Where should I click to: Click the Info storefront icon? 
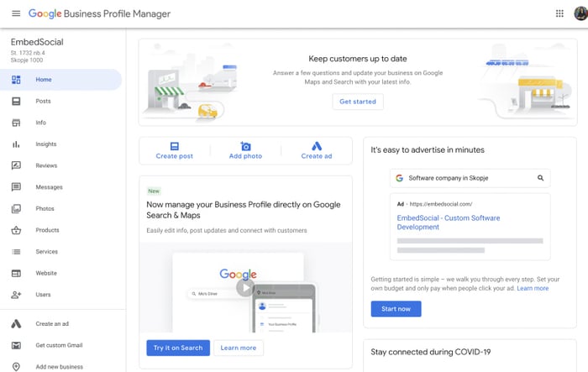[x=16, y=123]
